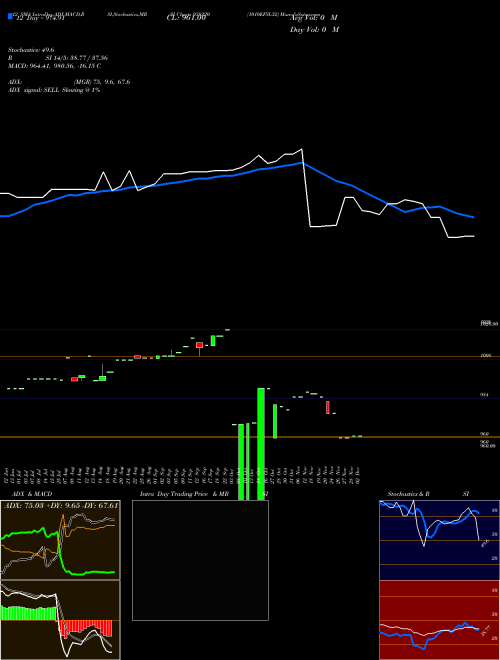This screenshot has width=500, height=660.
Task: Select the Avg Vol: 0 M label
Action: click(x=313, y=18)
